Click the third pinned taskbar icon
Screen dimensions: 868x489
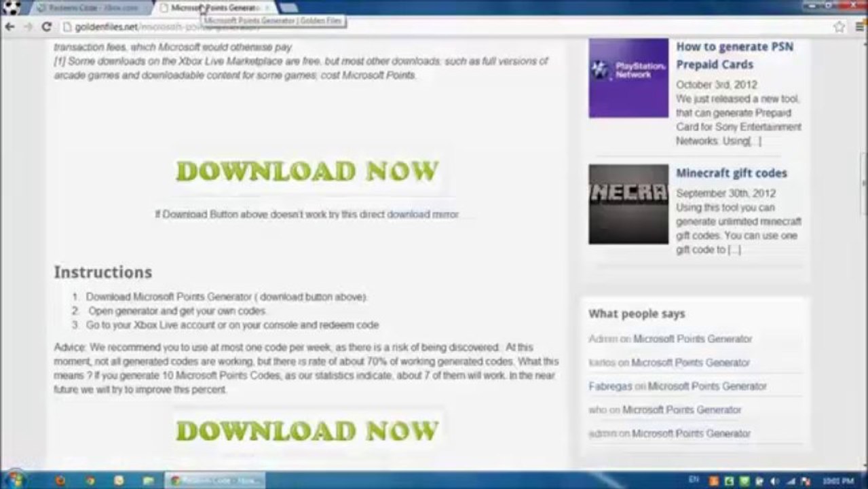(x=119, y=480)
